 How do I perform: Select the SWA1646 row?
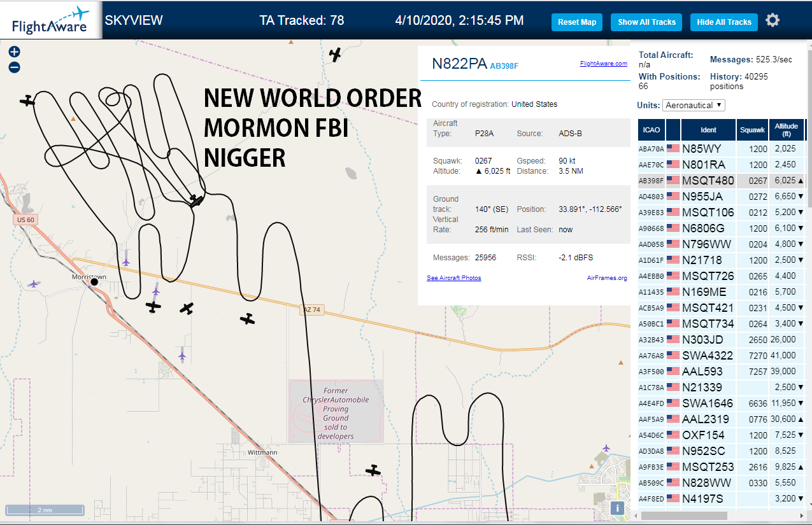pos(722,403)
